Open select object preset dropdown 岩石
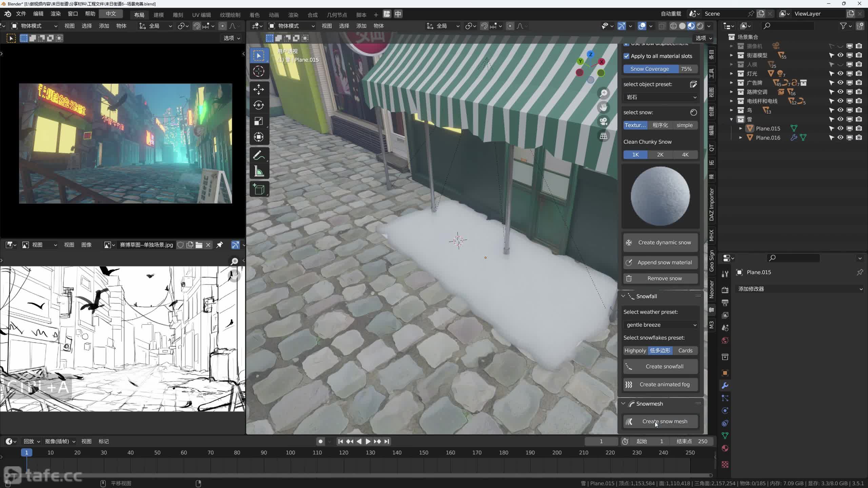This screenshot has width=868, height=488. 660,97
